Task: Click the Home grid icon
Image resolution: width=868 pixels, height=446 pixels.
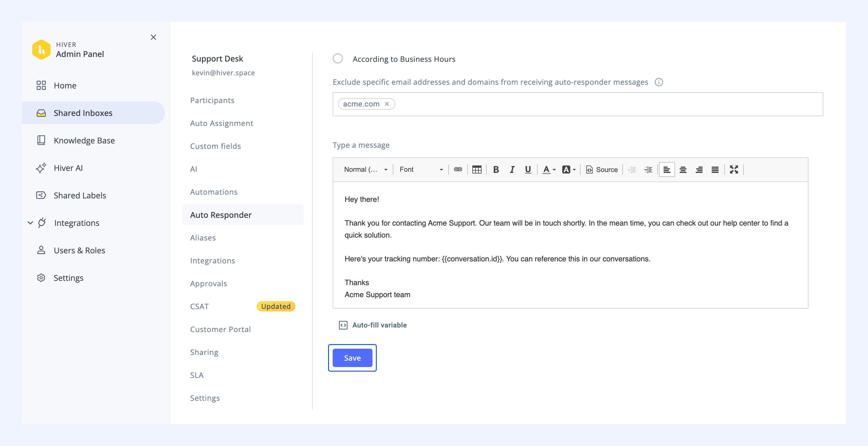Action: point(41,85)
